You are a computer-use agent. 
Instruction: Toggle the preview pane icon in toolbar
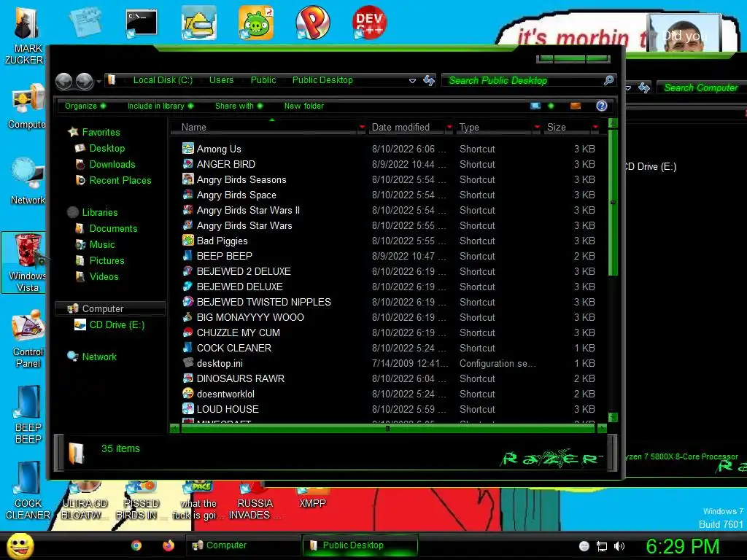[576, 106]
